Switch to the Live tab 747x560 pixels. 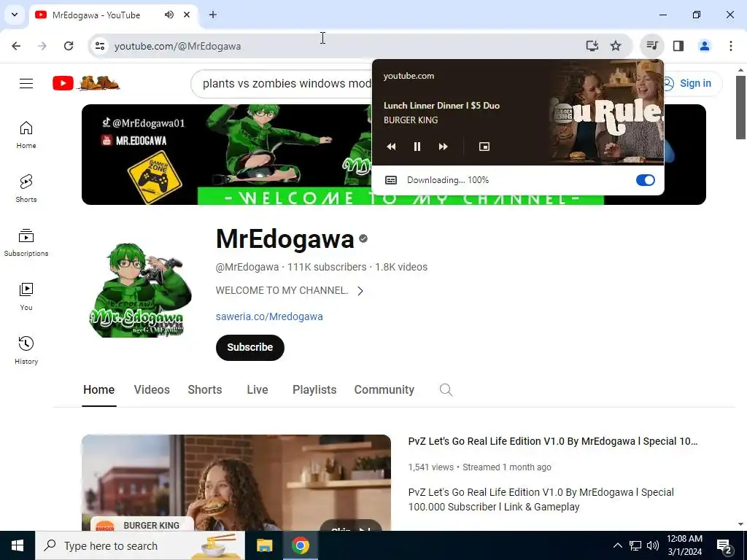click(258, 390)
